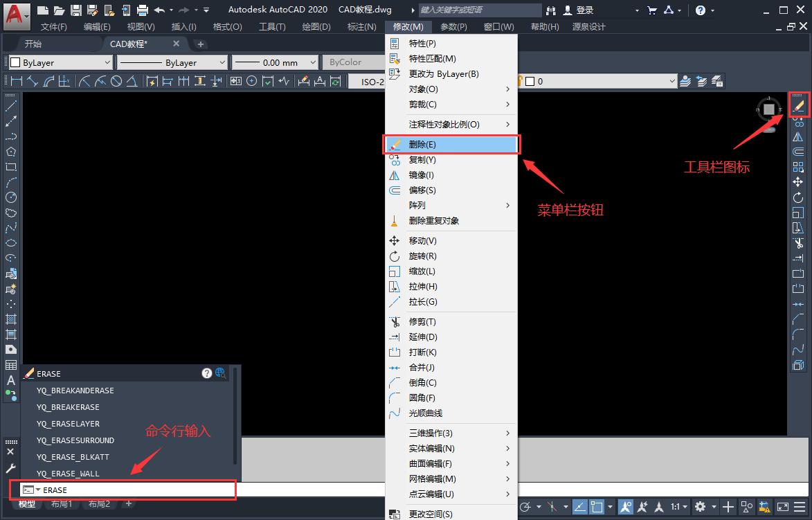Image resolution: width=812 pixels, height=520 pixels.
Task: Select the Line tool in the left toolbar
Action: pyautogui.click(x=11, y=106)
